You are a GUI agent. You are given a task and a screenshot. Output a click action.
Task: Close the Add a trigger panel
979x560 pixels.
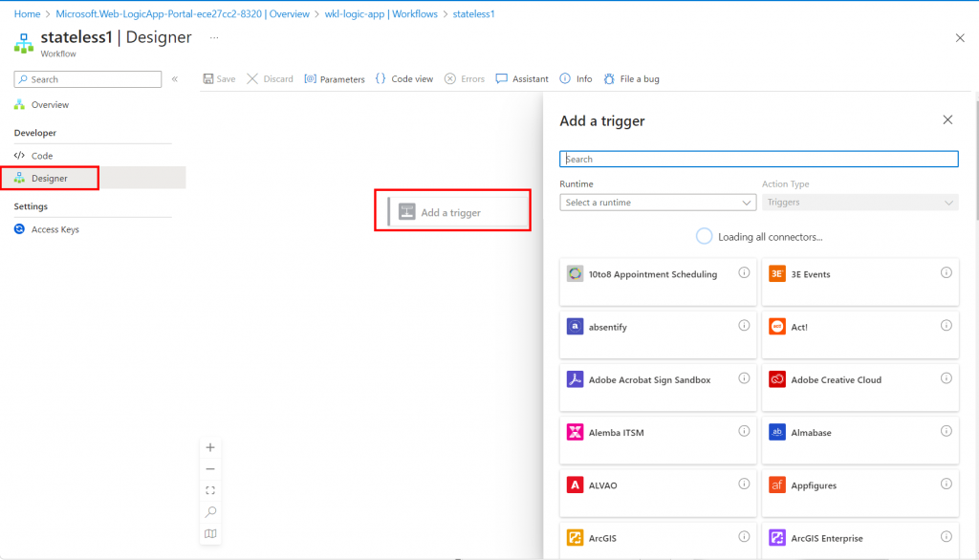(x=947, y=119)
